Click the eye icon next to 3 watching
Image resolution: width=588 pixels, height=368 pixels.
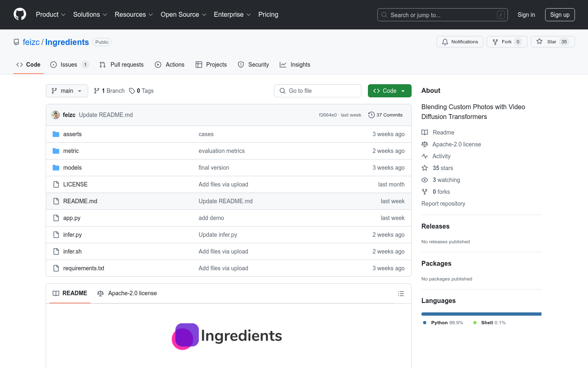point(425,180)
